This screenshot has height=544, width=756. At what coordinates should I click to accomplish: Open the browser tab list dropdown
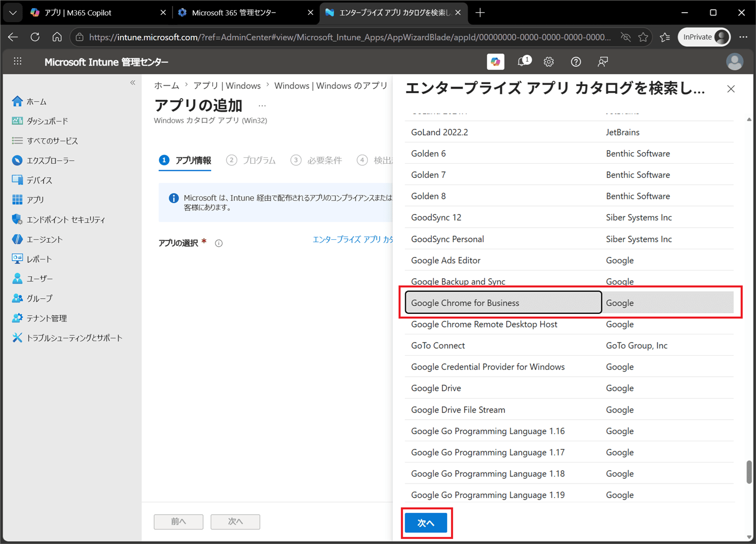tap(13, 13)
